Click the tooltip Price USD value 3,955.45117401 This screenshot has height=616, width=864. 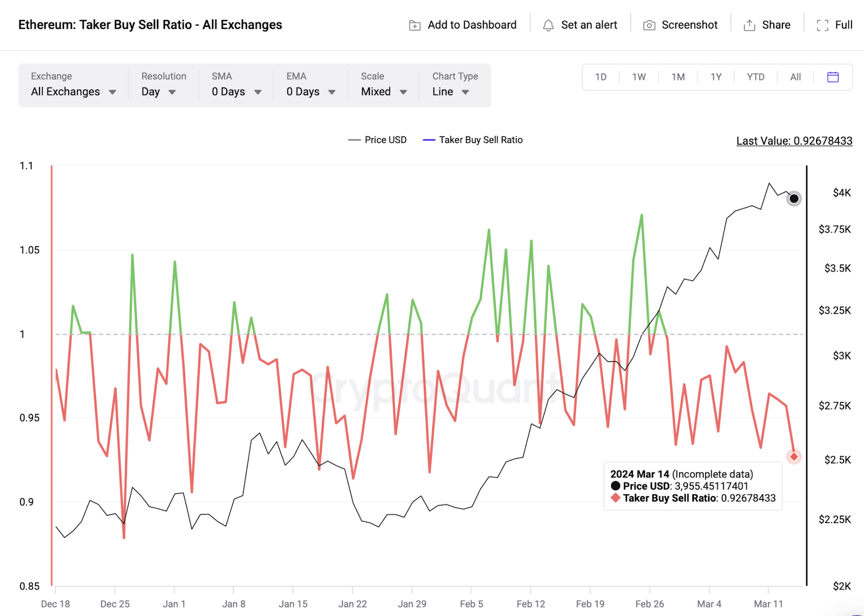tap(712, 486)
